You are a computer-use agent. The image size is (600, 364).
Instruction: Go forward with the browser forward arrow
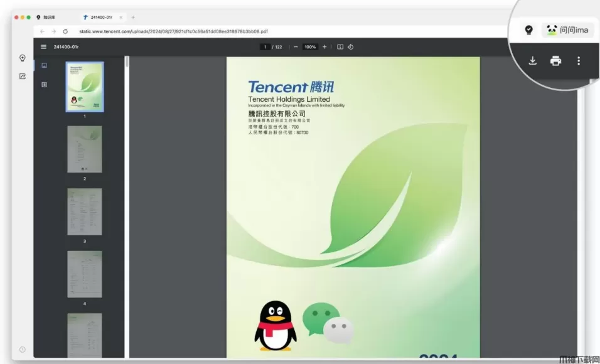point(54,31)
